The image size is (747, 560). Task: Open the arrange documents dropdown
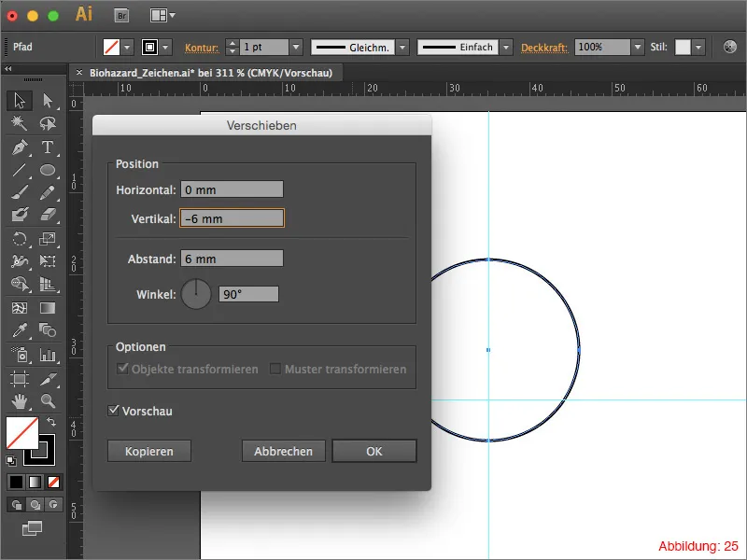coord(162,15)
